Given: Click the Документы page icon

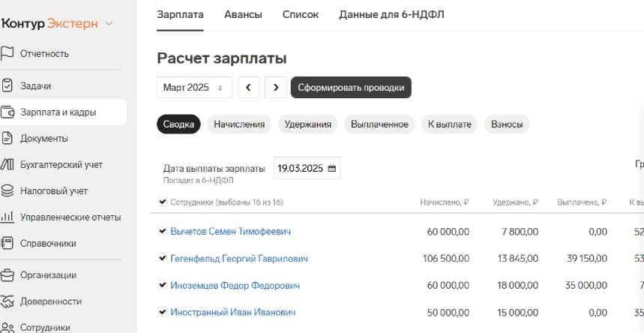Looking at the screenshot, I should (x=7, y=138).
